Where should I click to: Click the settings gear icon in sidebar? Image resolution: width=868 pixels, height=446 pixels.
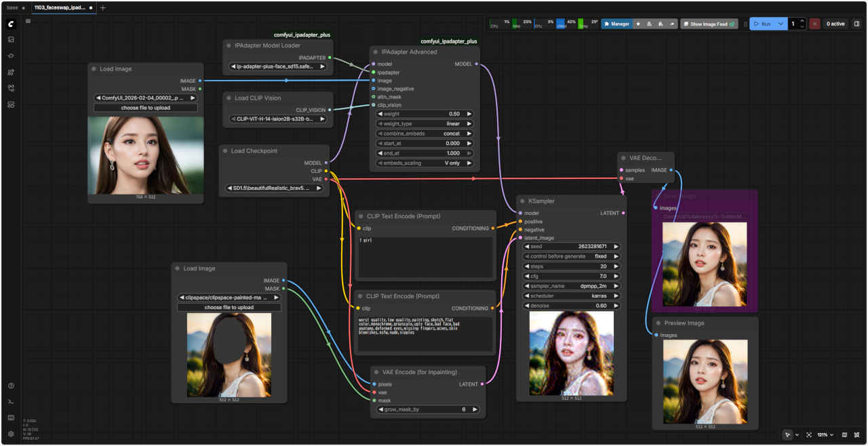[x=11, y=434]
